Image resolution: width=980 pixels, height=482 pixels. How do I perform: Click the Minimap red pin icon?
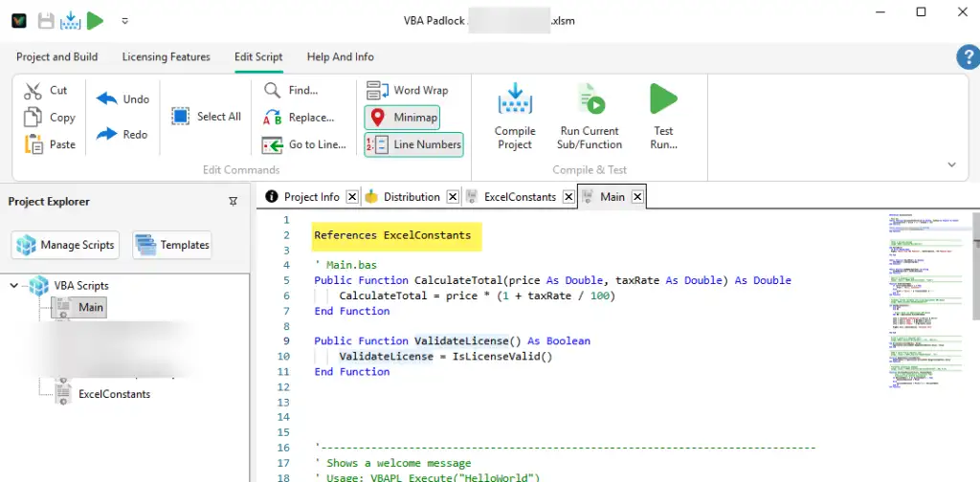(x=377, y=118)
